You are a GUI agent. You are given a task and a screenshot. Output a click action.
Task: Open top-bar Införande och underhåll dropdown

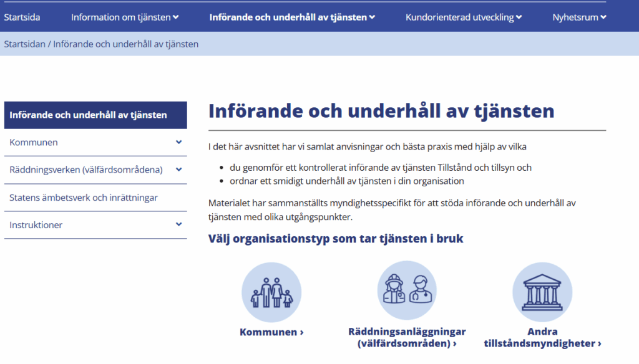tap(292, 17)
